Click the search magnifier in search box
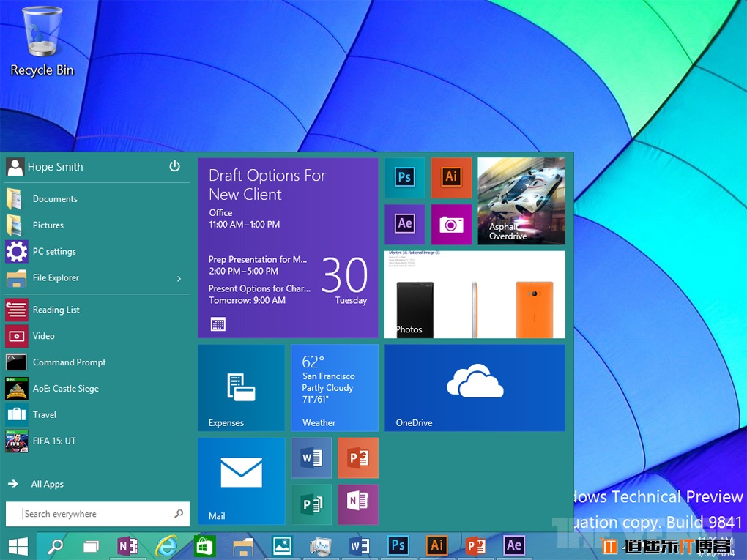This screenshot has height=560, width=747. click(179, 514)
